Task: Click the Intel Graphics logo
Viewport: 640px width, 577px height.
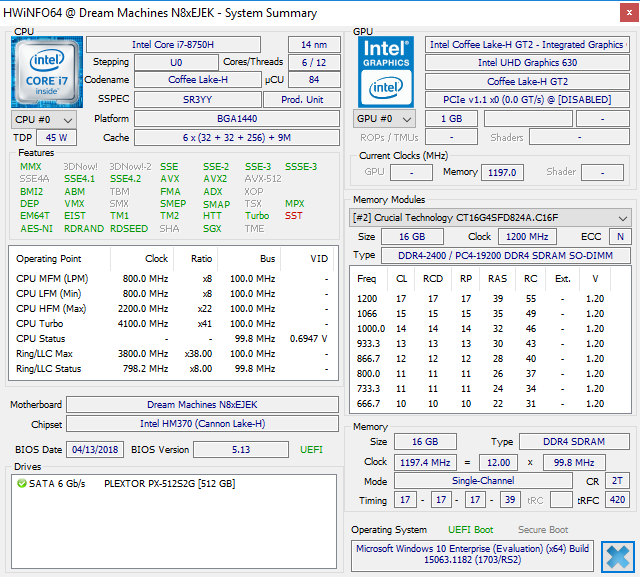Action: pyautogui.click(x=386, y=72)
